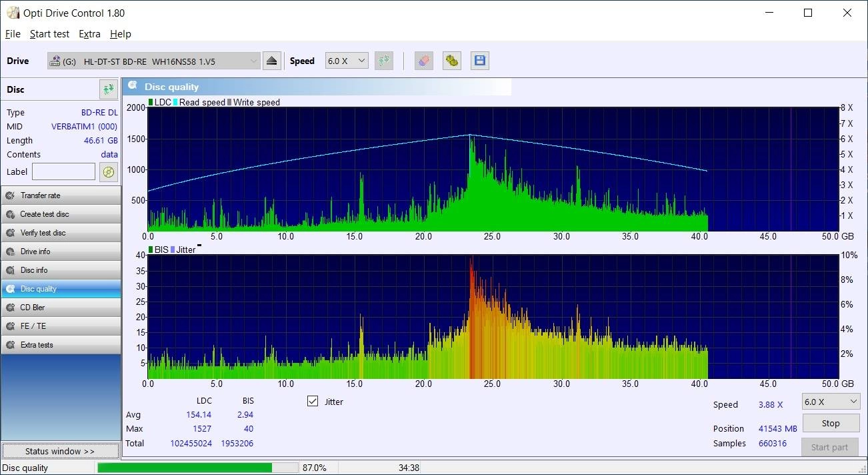Click the LDC average 154.14 value
868x475 pixels.
pyautogui.click(x=199, y=415)
